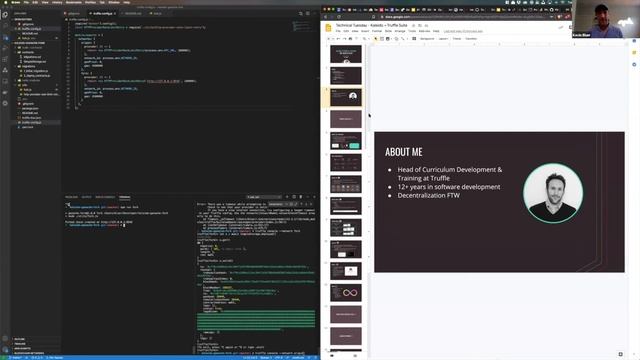Switch to README.md editor tab
The image size is (640, 360).
(x=132, y=13)
